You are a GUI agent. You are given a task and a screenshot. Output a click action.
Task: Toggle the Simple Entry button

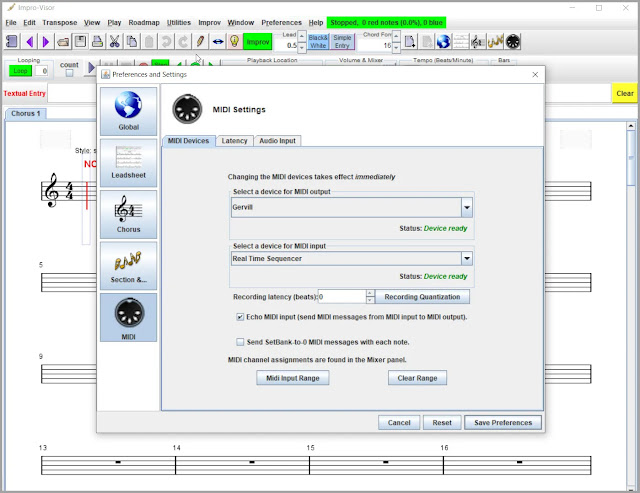342,42
